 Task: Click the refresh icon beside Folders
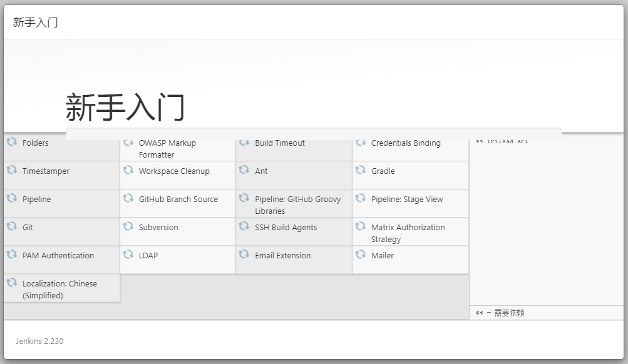coord(12,141)
